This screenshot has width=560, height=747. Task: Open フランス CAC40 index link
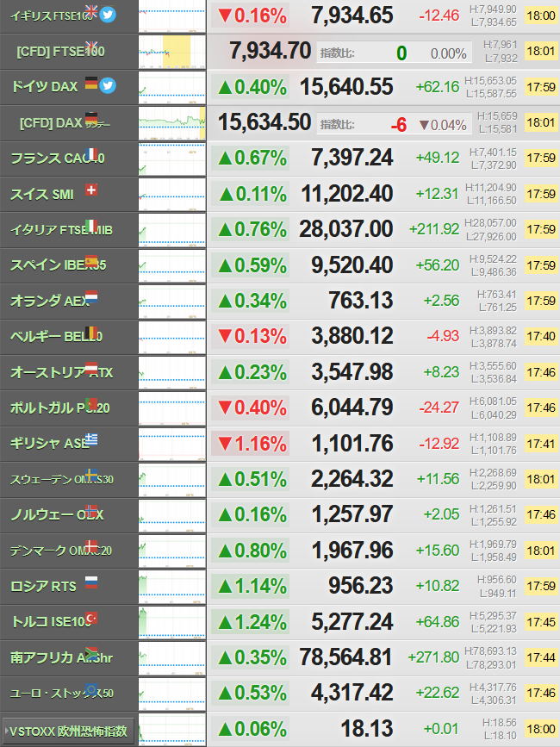58,159
